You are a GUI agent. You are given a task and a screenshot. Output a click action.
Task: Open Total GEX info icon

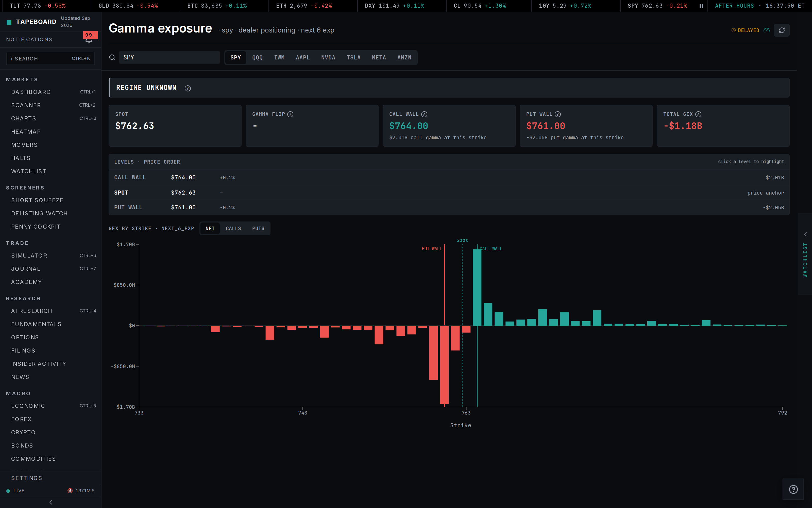(698, 114)
